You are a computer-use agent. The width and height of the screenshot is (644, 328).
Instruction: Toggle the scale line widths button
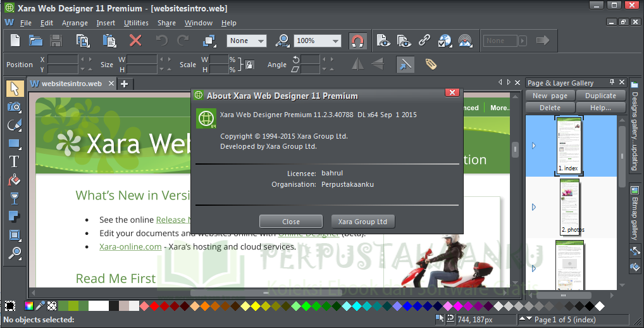pos(405,65)
